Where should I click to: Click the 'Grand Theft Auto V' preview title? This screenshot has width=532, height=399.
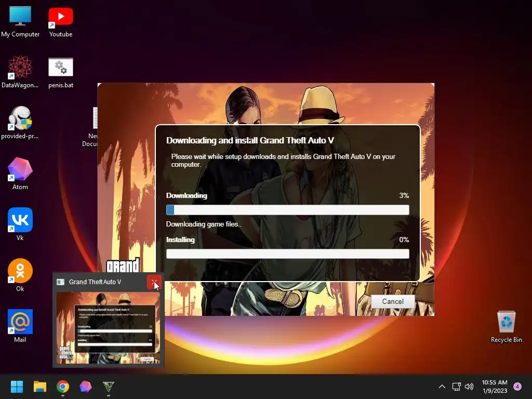click(x=95, y=282)
